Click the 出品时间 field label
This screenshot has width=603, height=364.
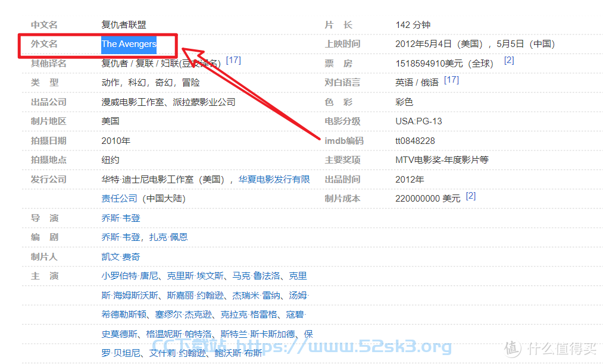tap(342, 180)
